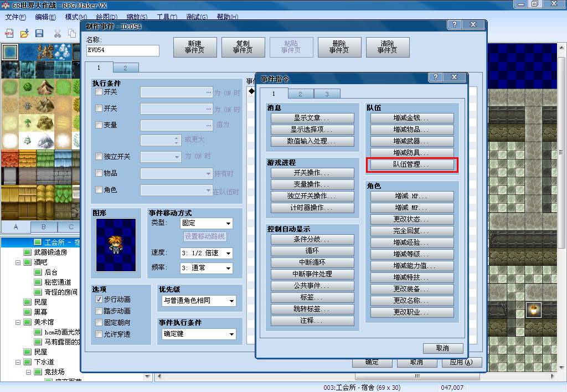This screenshot has height=392, width=567.
Task: Enable the 角色 condition checkbox
Action: 99,189
